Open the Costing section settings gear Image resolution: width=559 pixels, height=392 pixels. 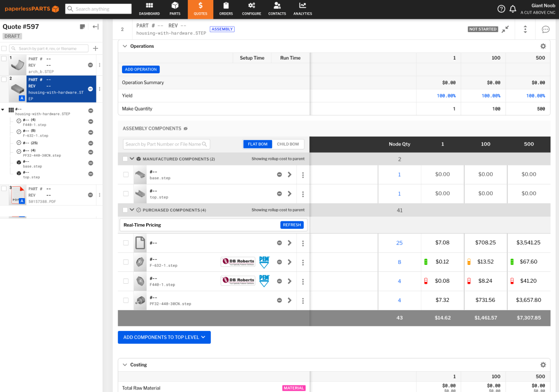coord(543,365)
